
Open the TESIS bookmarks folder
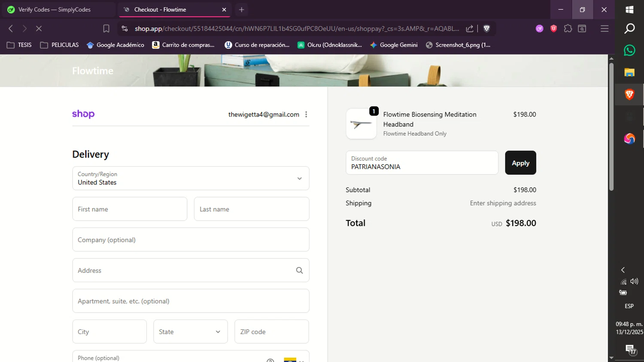(x=19, y=45)
